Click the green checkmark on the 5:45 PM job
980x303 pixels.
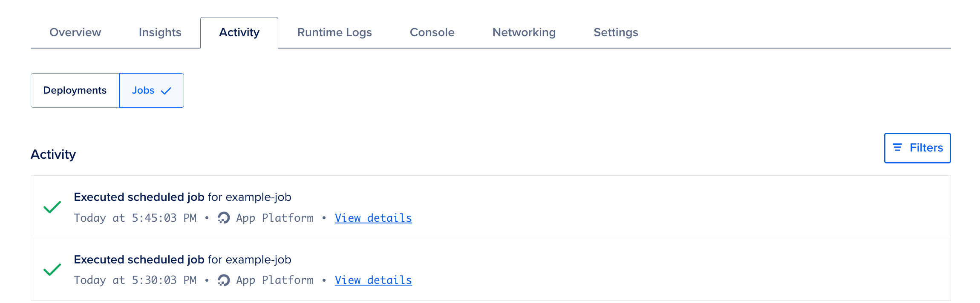(x=52, y=207)
